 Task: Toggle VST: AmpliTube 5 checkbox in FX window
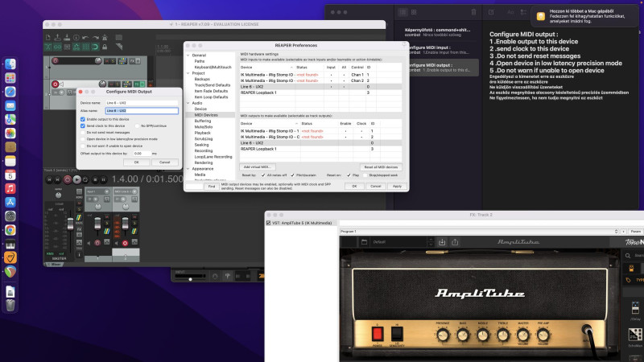point(268,223)
